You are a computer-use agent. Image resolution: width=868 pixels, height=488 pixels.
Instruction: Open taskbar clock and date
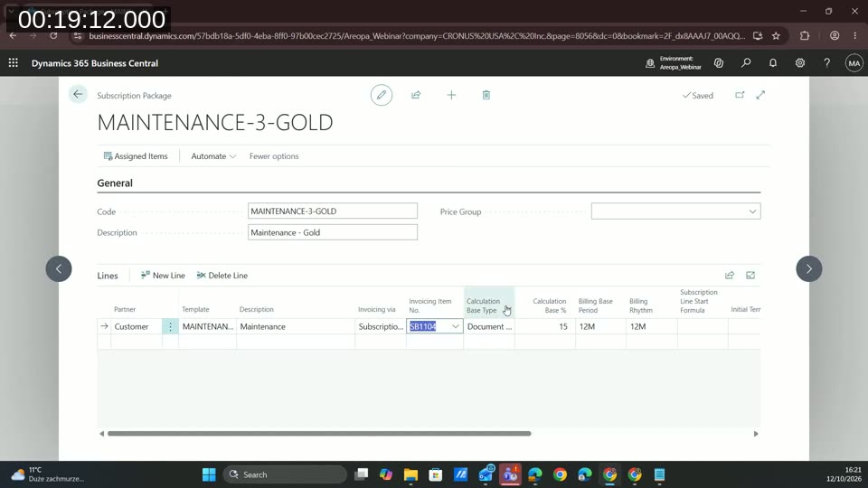844,474
